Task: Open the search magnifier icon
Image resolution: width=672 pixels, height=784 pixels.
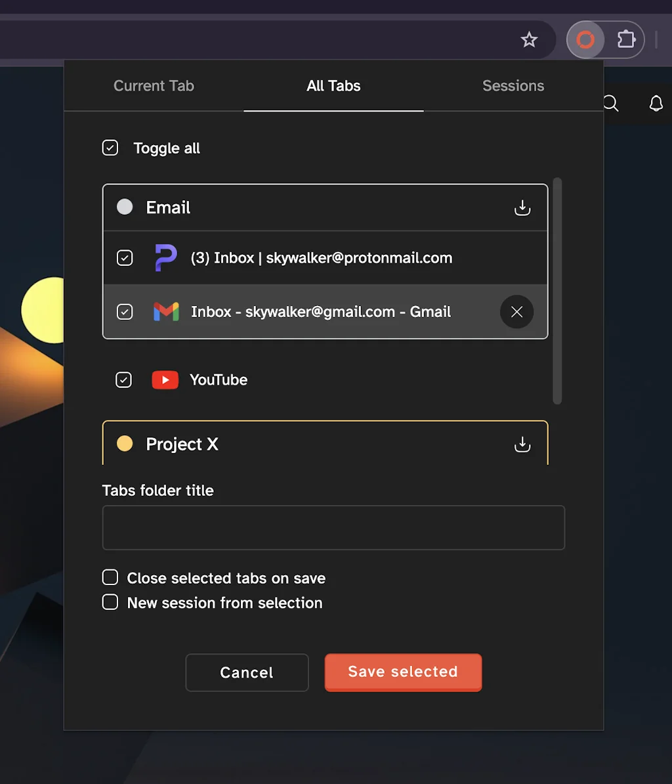Action: tap(610, 103)
